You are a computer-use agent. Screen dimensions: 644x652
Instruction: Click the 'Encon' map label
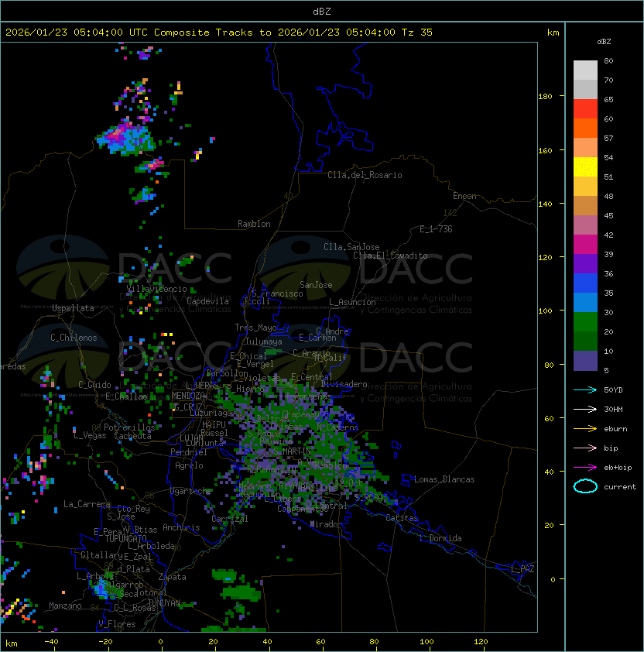pos(464,196)
